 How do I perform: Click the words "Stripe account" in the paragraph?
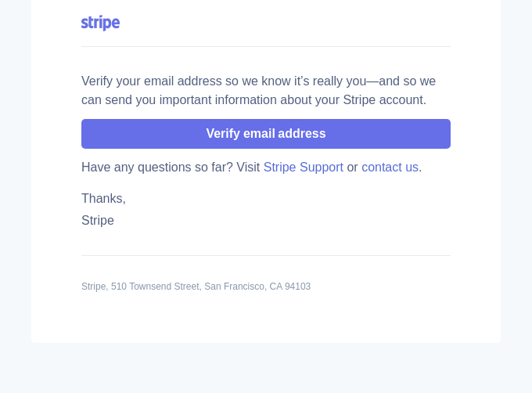[x=383, y=100]
